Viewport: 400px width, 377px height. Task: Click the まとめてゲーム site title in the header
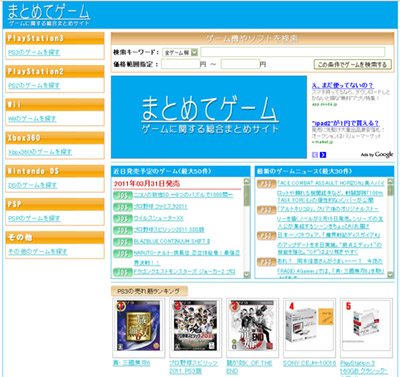coord(49,12)
